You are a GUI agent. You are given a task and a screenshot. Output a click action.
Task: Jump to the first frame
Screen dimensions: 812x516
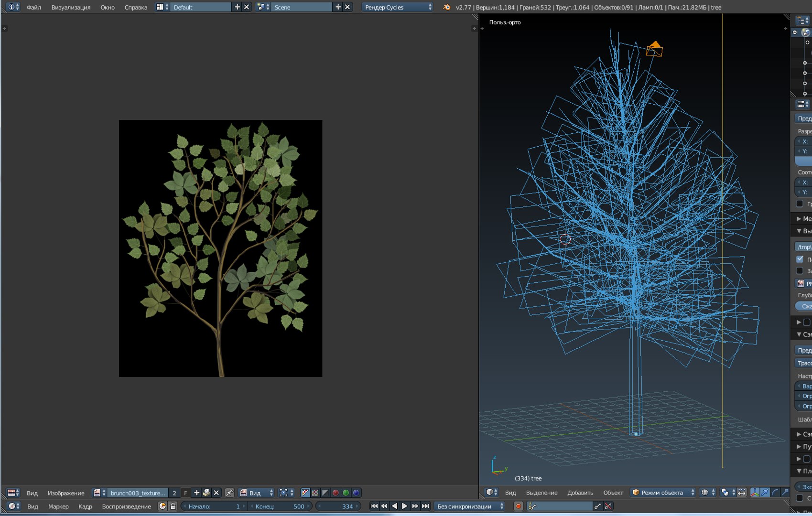(374, 506)
